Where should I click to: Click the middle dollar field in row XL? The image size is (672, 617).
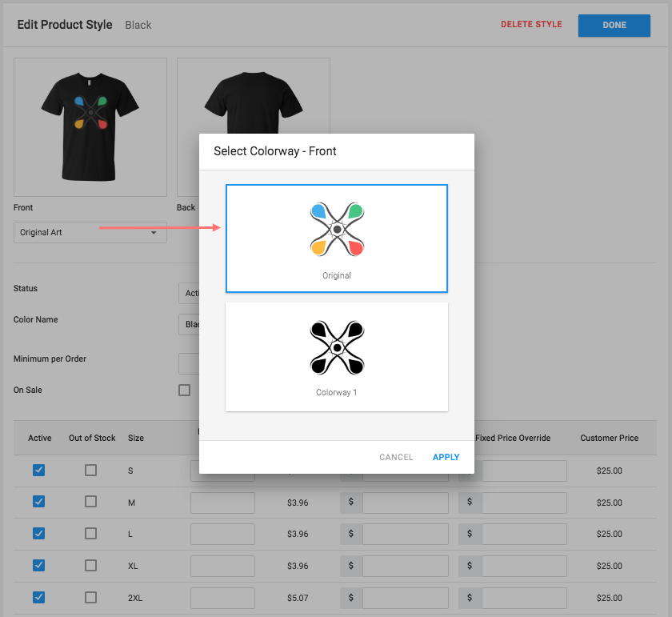point(405,566)
